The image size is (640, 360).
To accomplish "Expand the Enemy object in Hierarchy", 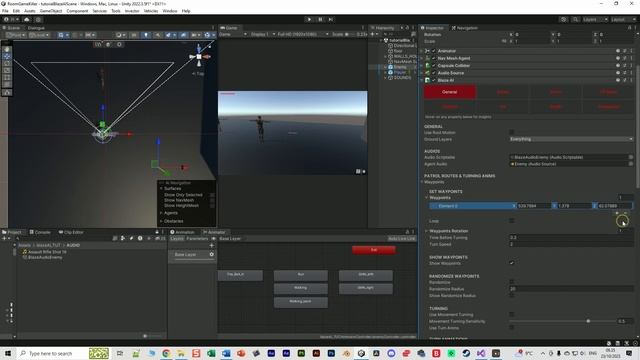I will (386, 67).
